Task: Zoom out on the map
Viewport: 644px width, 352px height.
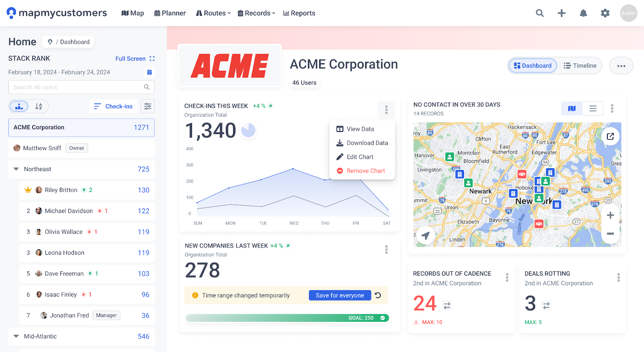Action: (610, 234)
